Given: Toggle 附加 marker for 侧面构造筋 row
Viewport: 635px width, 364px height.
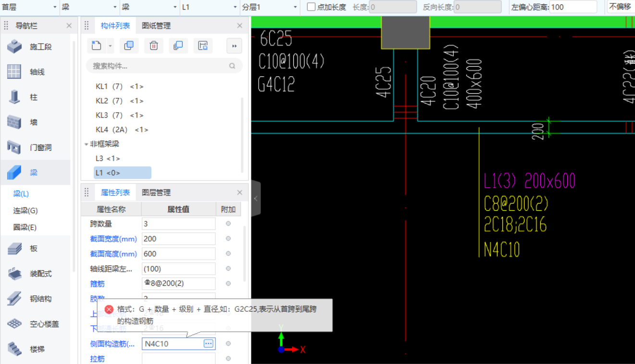Looking at the screenshot, I should (x=228, y=343).
